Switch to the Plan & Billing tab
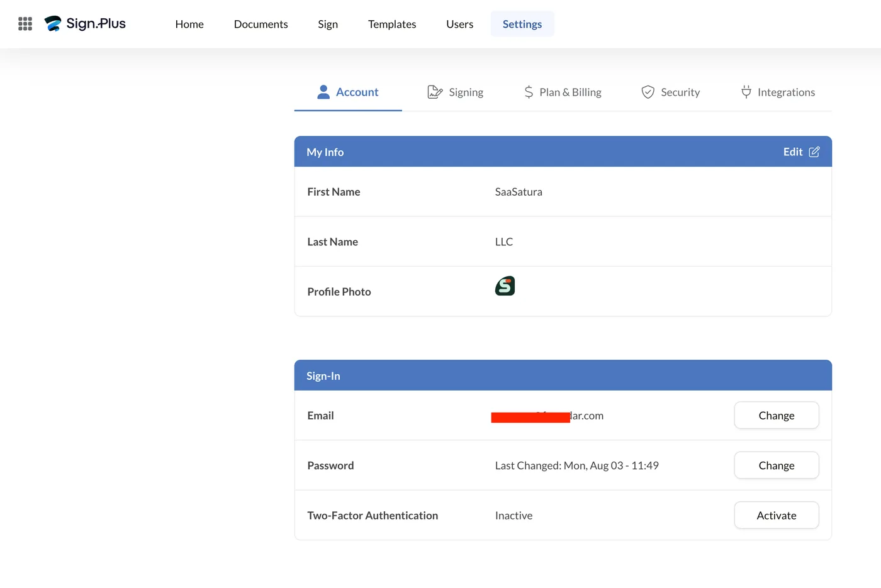 point(563,92)
